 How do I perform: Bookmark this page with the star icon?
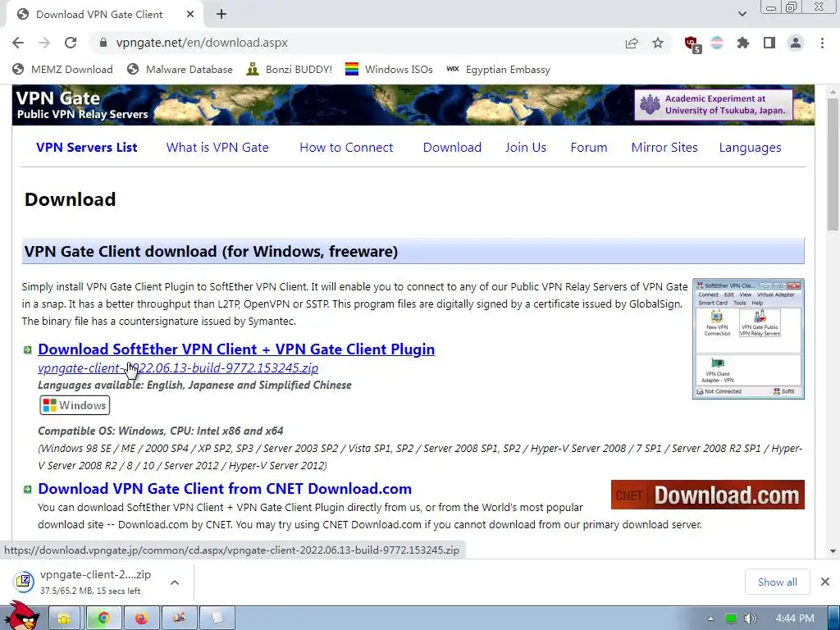click(x=658, y=43)
